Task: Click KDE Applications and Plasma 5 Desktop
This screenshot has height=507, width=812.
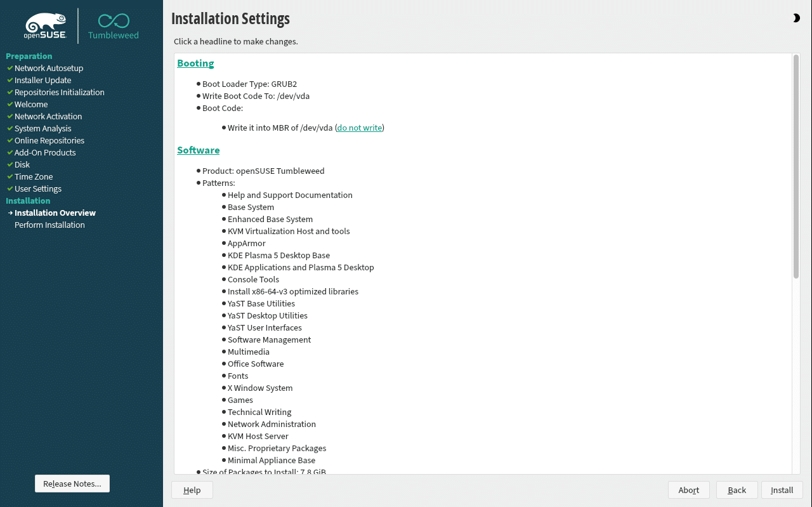Action: tap(301, 267)
